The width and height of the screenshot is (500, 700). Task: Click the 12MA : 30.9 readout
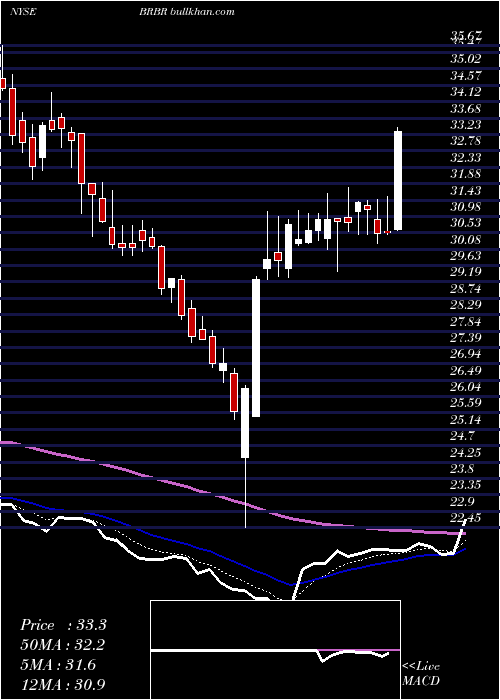pos(63,685)
